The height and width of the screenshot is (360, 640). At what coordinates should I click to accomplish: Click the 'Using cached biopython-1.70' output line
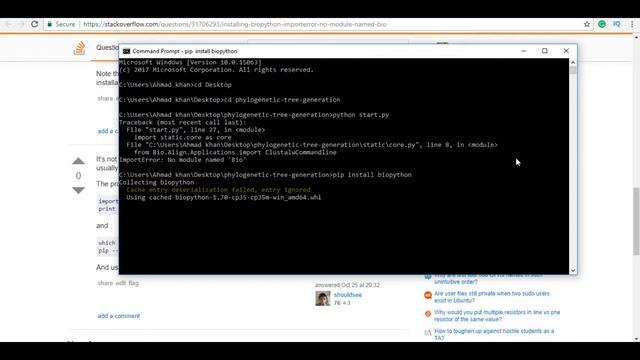point(224,197)
